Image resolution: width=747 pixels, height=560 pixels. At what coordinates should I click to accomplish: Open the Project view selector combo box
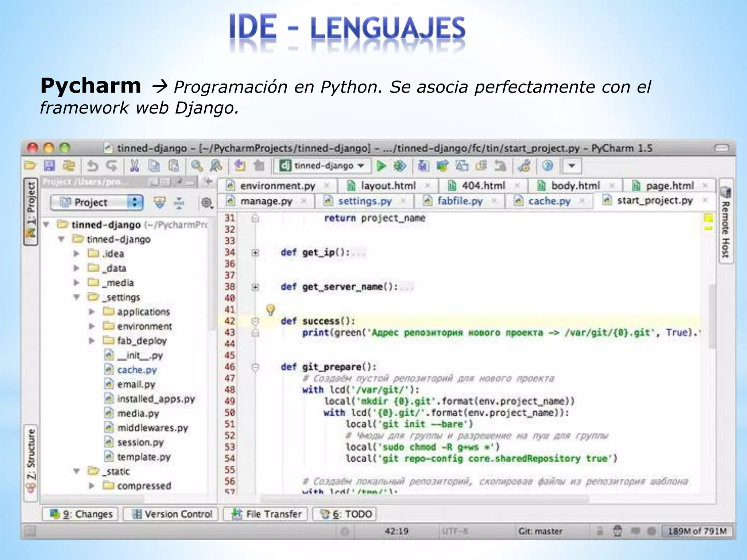coord(97,202)
